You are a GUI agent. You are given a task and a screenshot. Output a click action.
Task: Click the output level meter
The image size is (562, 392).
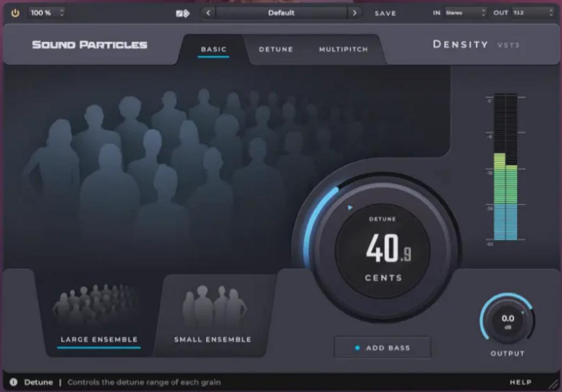pos(506,167)
